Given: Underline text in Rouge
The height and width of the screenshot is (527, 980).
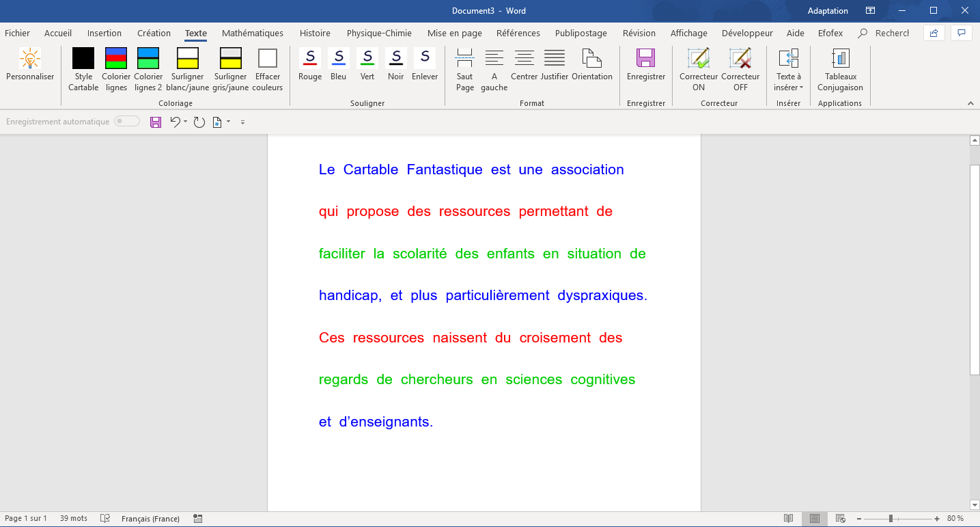Looking at the screenshot, I should (310, 58).
